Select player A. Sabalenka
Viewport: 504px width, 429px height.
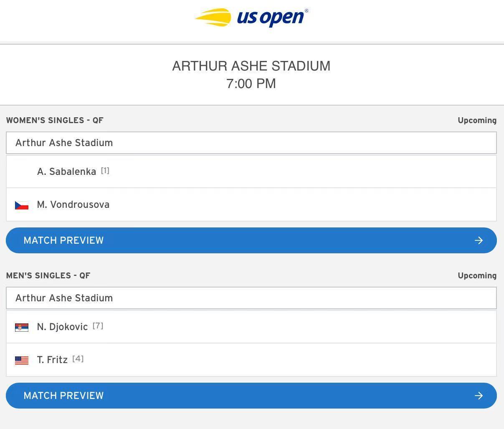[x=251, y=172]
